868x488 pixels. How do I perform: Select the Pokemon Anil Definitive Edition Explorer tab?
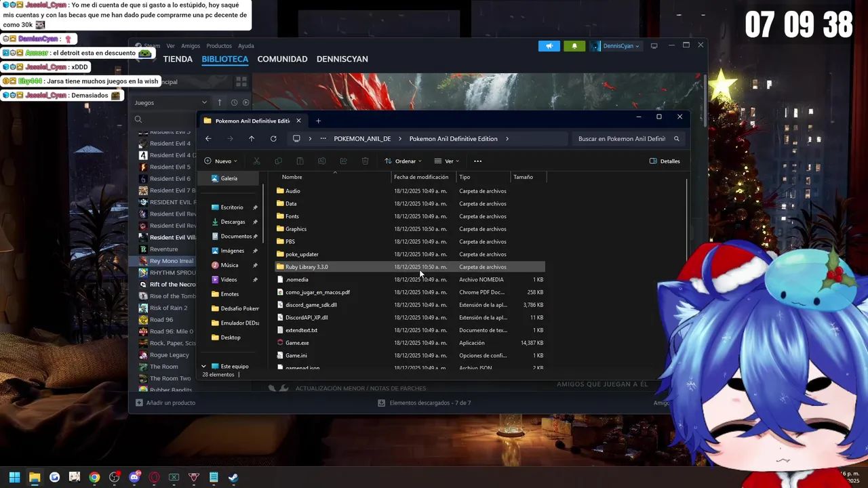(x=252, y=121)
